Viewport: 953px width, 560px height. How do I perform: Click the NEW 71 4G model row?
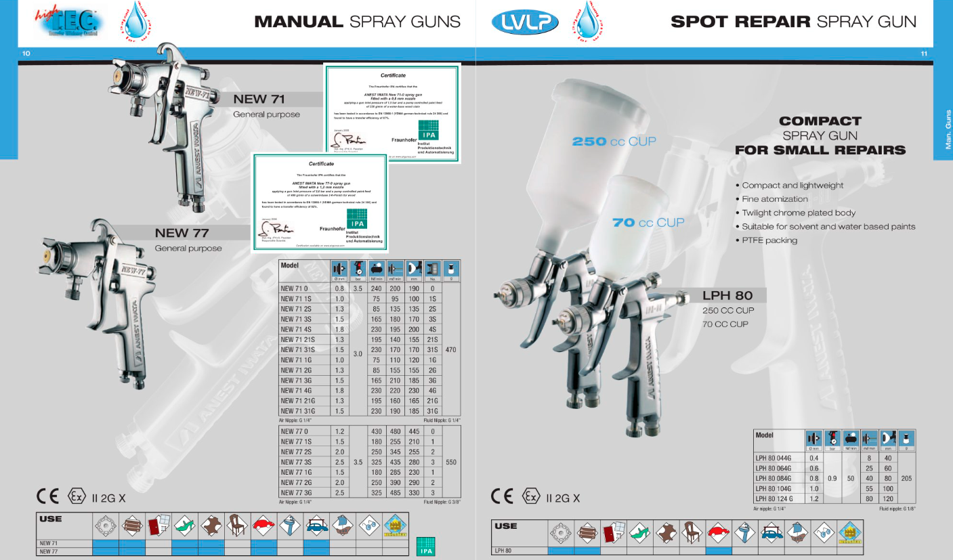pos(370,391)
